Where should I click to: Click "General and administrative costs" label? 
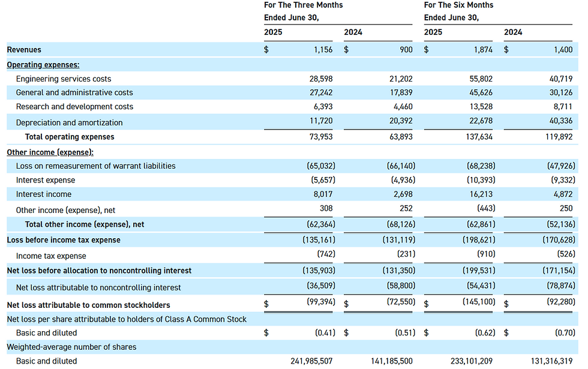74,92
